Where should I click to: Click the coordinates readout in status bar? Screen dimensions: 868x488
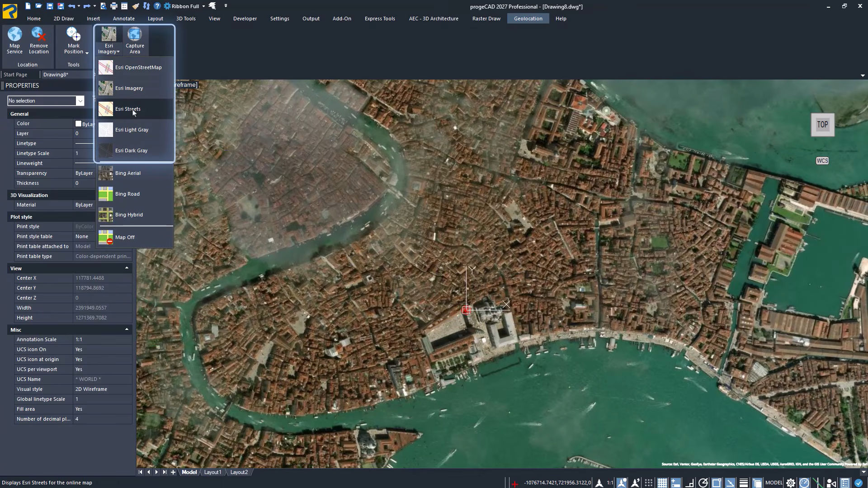[557, 483]
